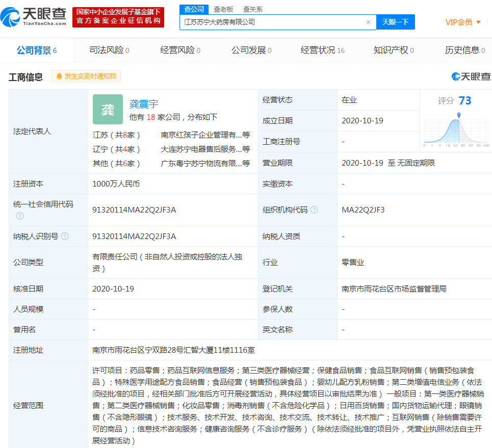Click the 辽宁（共4家）region entry
The width and height of the screenshot is (492, 448).
[116, 149]
